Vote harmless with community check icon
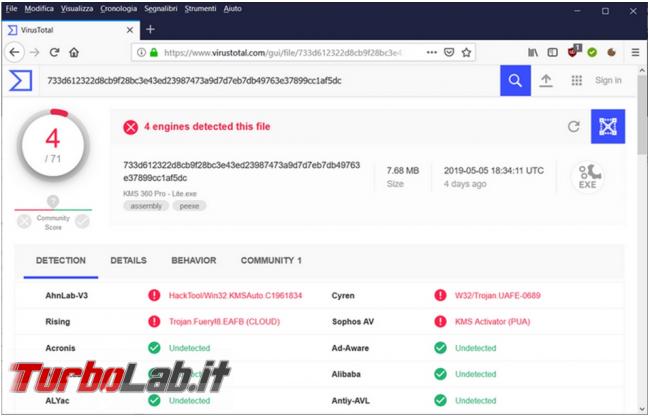 pyautogui.click(x=82, y=222)
